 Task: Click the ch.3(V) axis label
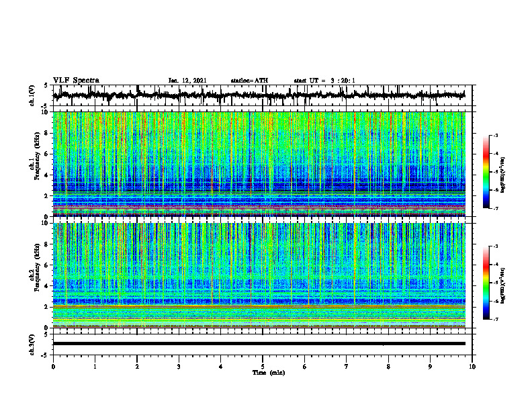(32, 345)
